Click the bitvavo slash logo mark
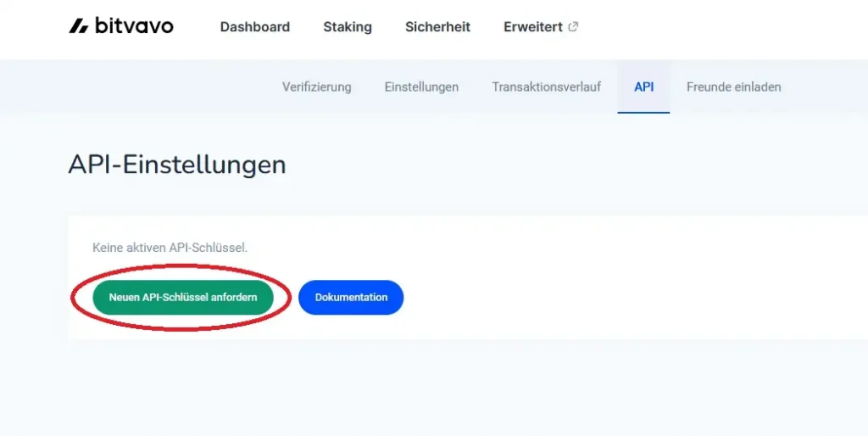Image resolution: width=868 pixels, height=436 pixels. tap(78, 26)
